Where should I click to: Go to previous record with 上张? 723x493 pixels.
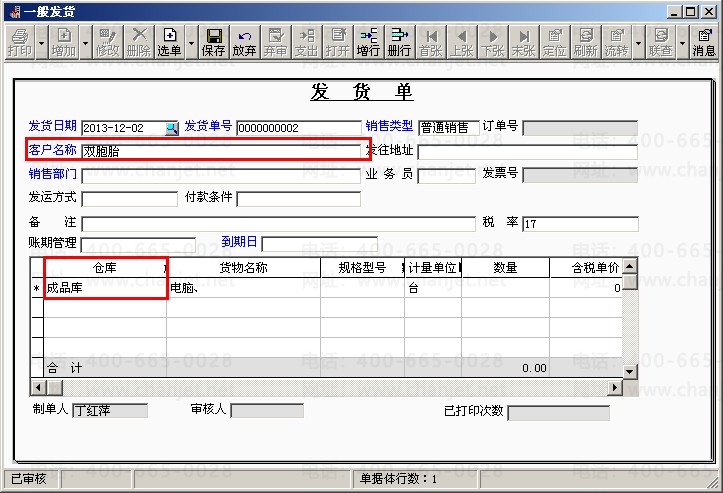click(462, 42)
